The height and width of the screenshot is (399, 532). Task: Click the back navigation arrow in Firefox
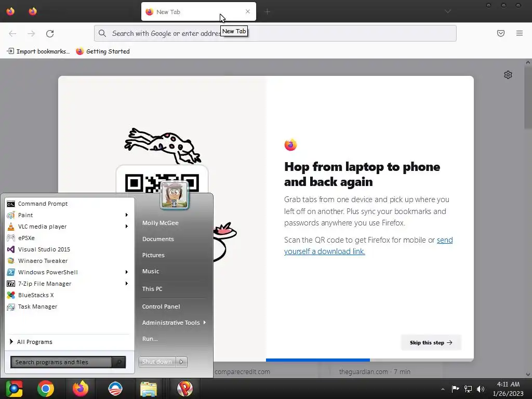12,34
